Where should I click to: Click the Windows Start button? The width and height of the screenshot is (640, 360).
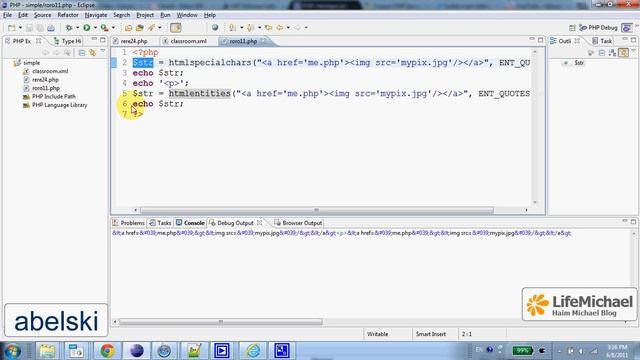coord(12,351)
